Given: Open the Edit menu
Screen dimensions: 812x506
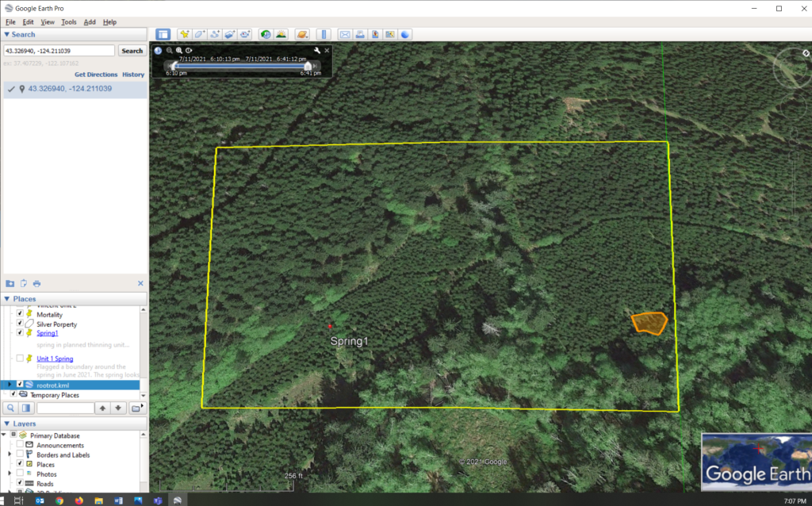Looking at the screenshot, I should tap(28, 21).
